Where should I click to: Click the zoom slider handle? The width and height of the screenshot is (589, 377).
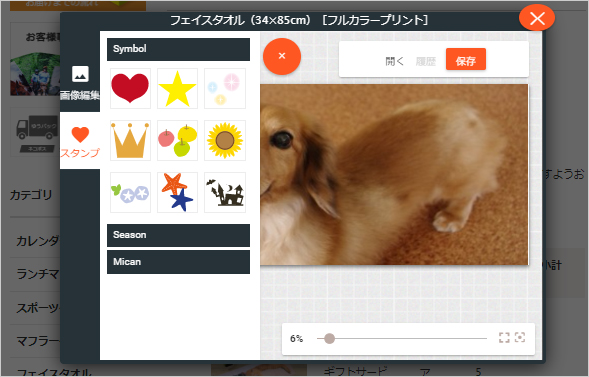coord(329,338)
